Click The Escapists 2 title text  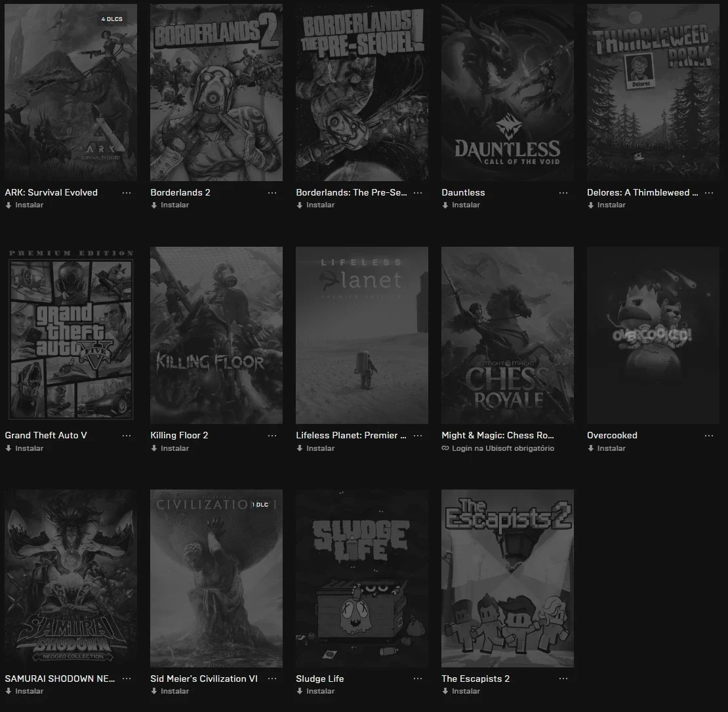pyautogui.click(x=475, y=679)
